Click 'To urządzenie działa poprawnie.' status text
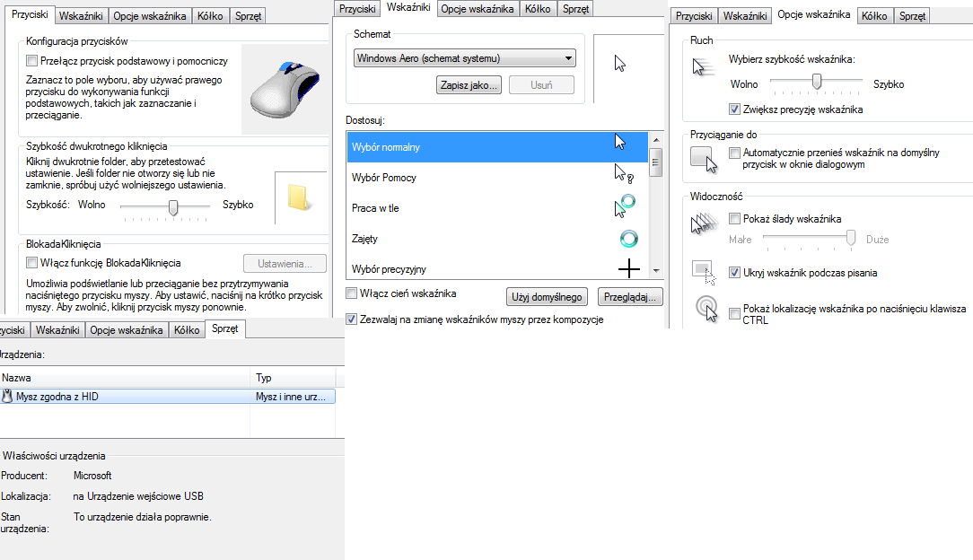The width and height of the screenshot is (973, 560). click(x=142, y=517)
